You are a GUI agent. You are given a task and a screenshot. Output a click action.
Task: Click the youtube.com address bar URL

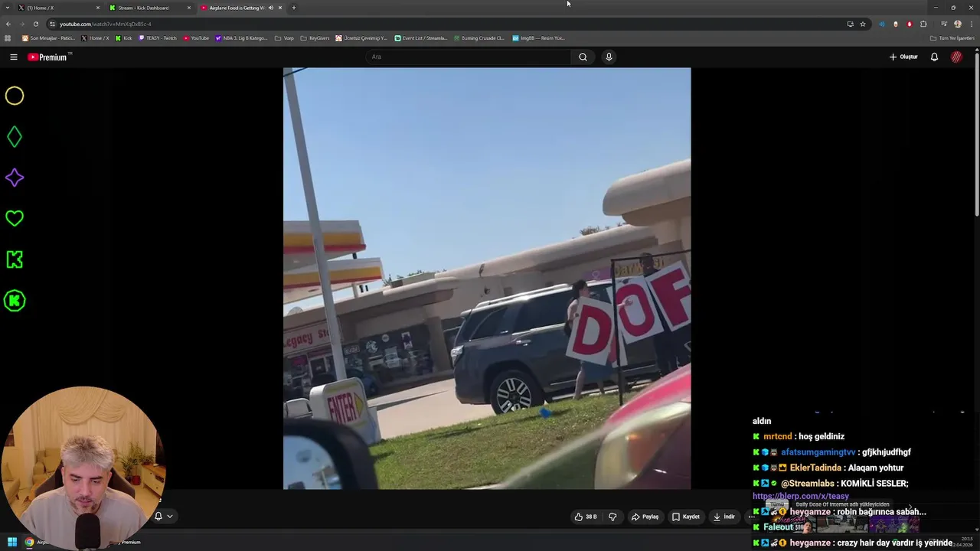(x=106, y=24)
